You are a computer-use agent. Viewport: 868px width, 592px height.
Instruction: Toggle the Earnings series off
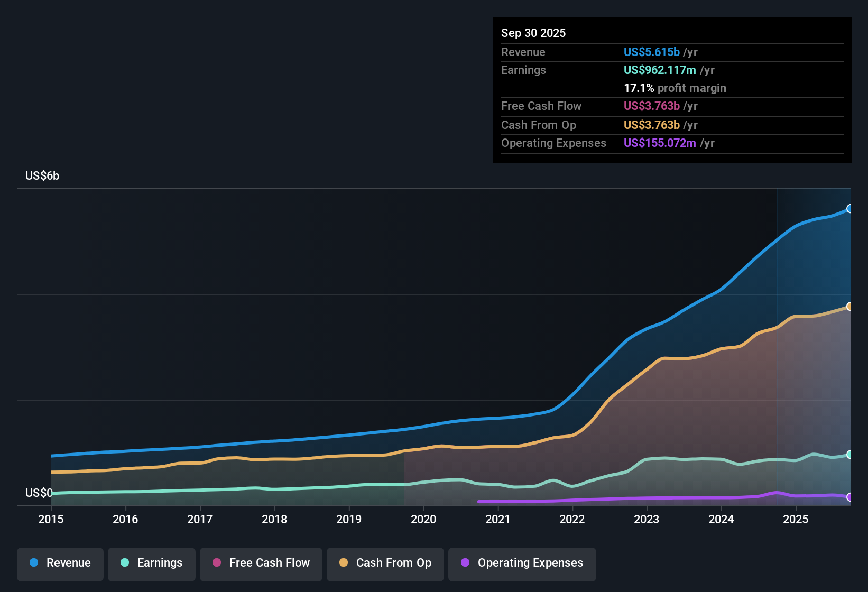(x=151, y=563)
